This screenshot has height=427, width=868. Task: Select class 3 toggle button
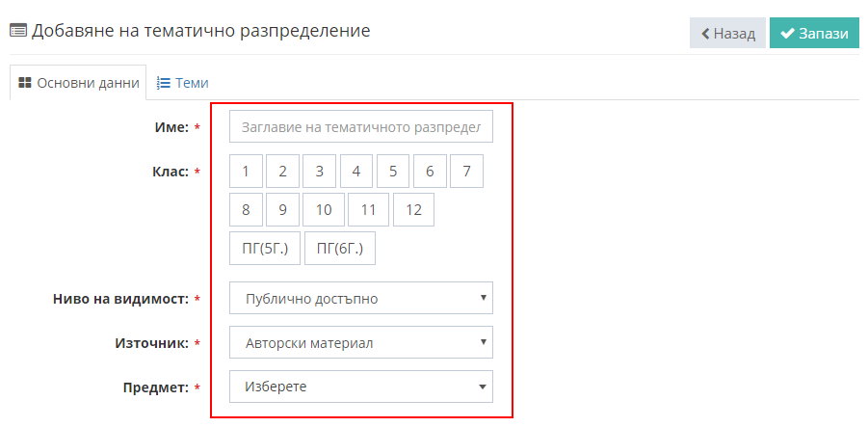(320, 172)
